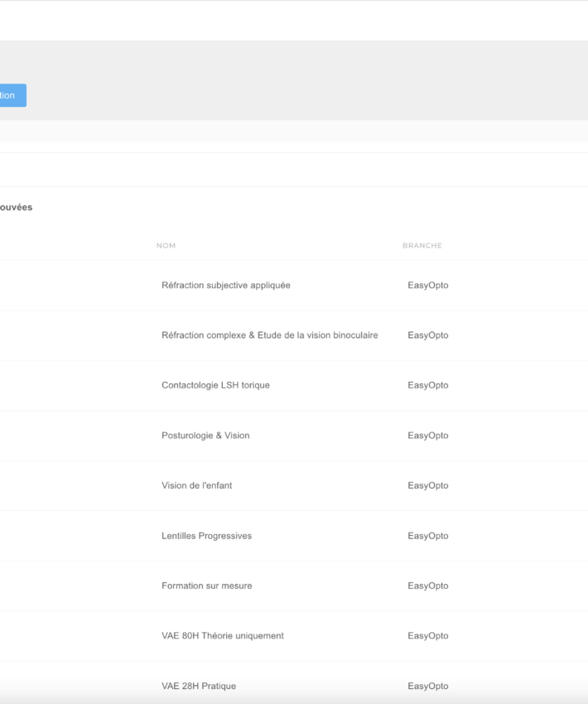The height and width of the screenshot is (704, 588).
Task: Click EasyOpto branch in VAE 80H row
Action: 428,636
